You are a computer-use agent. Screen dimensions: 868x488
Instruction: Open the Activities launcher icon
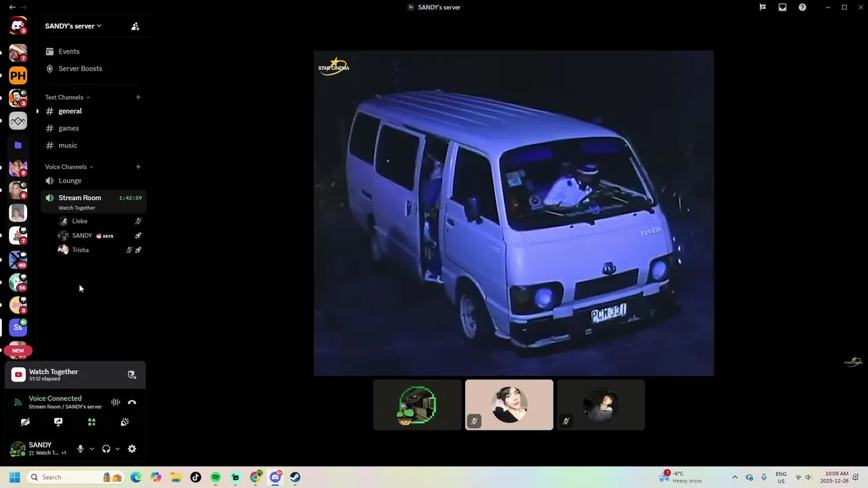coord(92,422)
